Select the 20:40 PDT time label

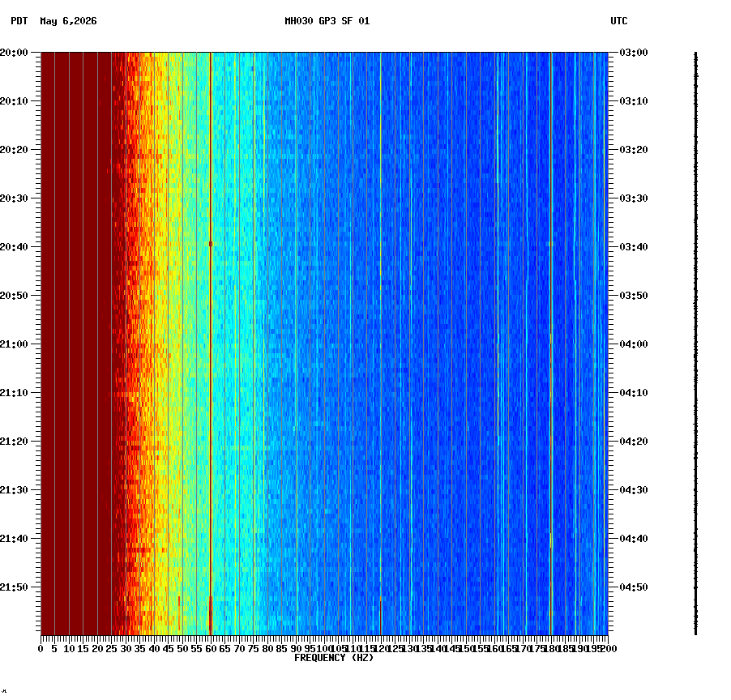[14, 247]
